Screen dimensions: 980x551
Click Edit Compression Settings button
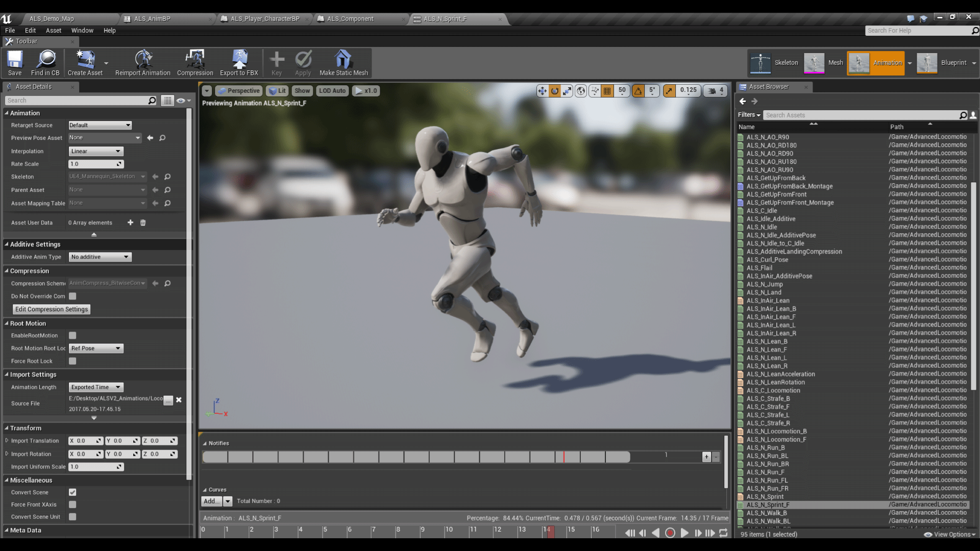pos(52,309)
